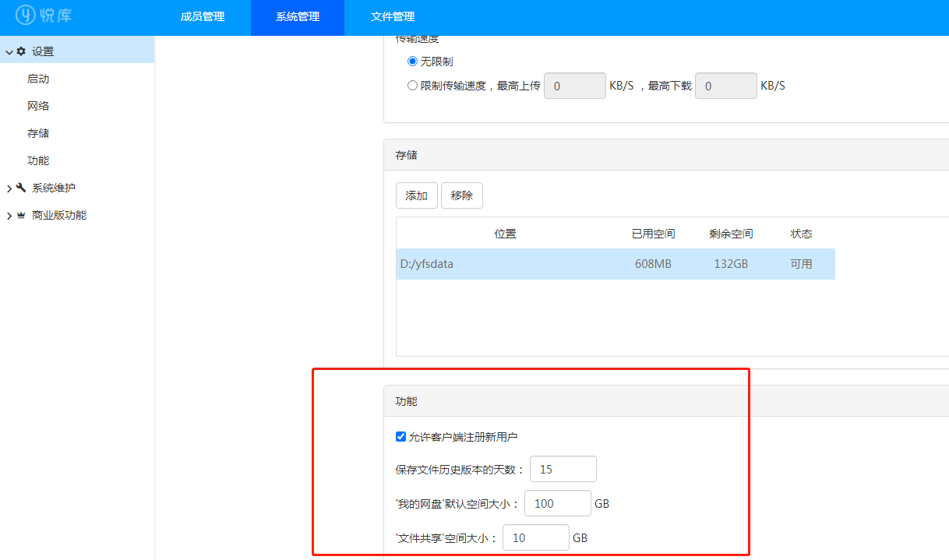Click the 已用空间 column header
The height and width of the screenshot is (560, 949).
(x=653, y=234)
